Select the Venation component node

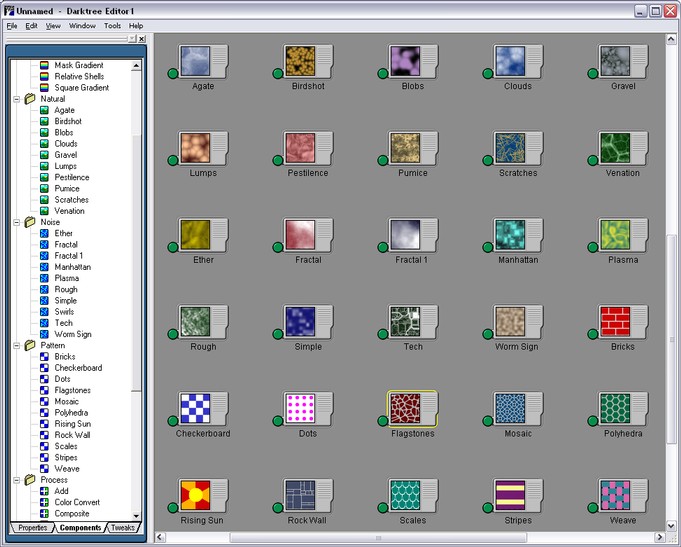point(623,149)
